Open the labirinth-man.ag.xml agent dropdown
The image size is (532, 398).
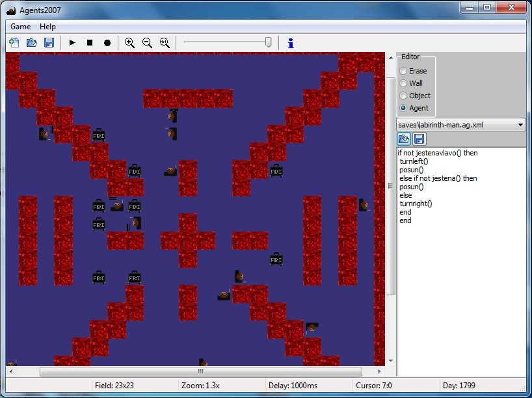point(455,124)
